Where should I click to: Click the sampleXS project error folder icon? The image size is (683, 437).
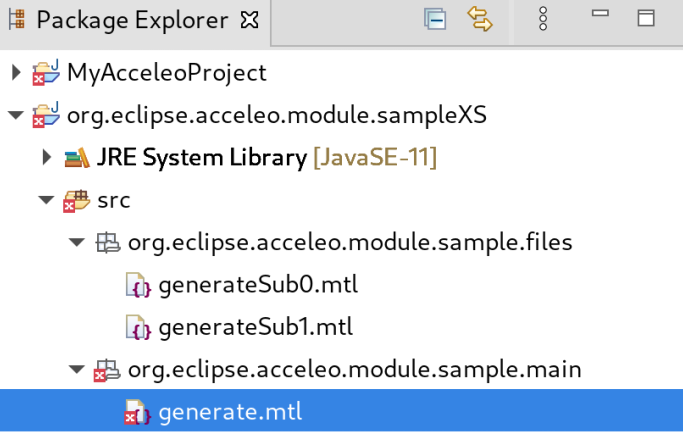point(46,115)
